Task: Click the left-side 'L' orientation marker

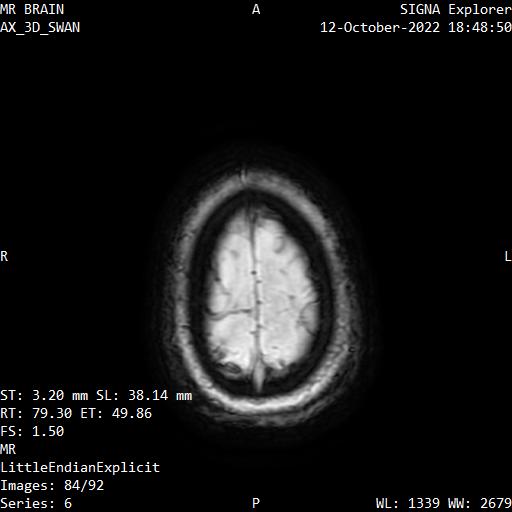Action: tap(508, 256)
